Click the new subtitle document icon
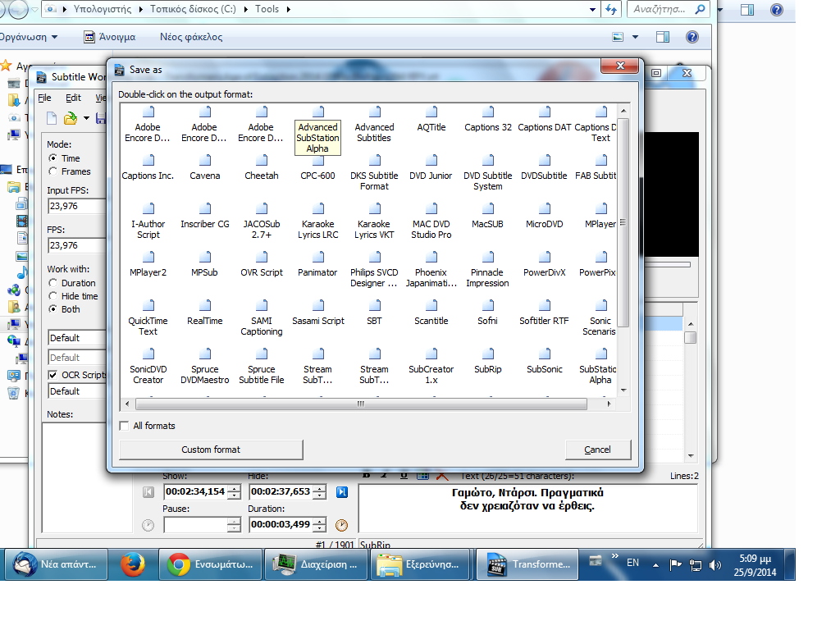The height and width of the screenshot is (630, 840). (52, 118)
